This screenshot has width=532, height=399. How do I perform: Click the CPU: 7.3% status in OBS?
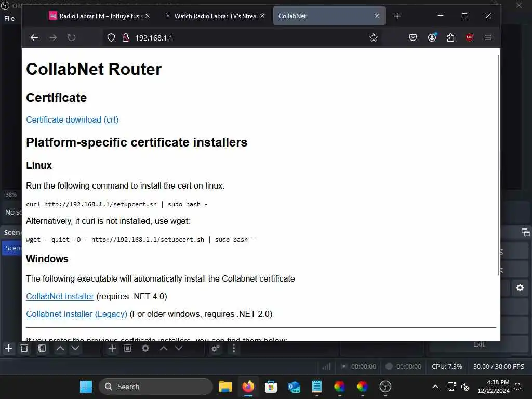coord(447,366)
